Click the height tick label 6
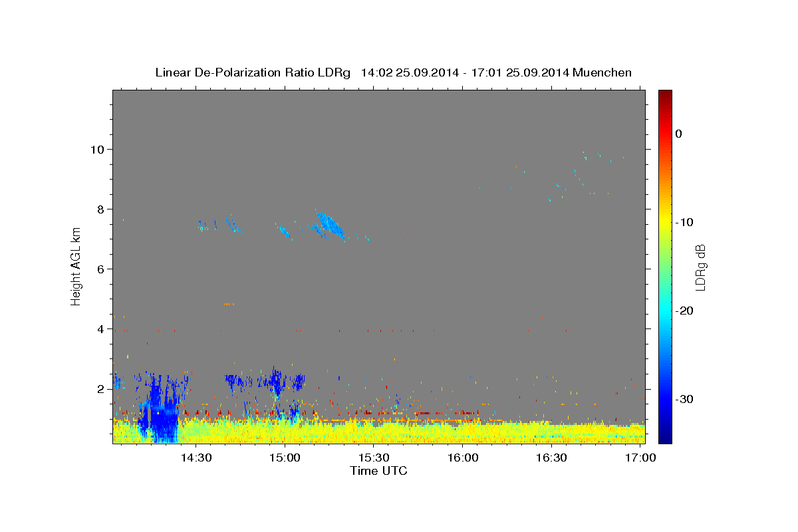This screenshot has width=798, height=532. point(102,269)
